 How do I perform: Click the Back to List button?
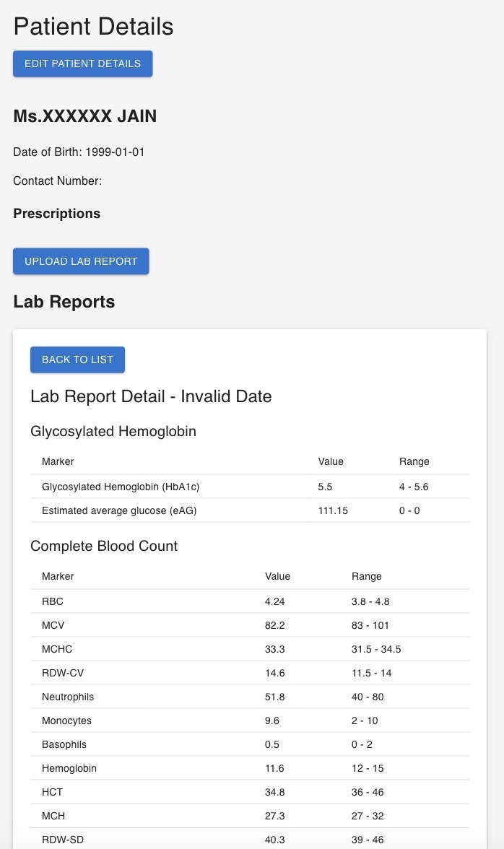(x=77, y=359)
